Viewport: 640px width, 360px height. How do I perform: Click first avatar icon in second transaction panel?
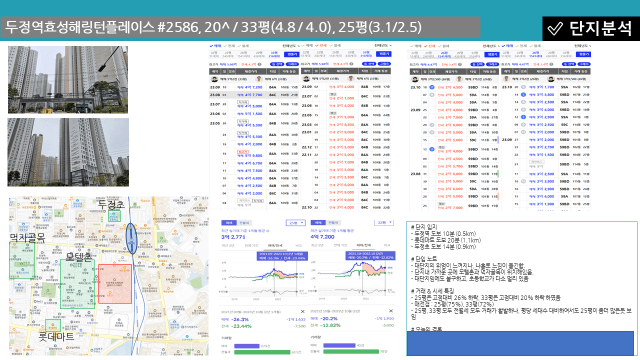(x=306, y=79)
